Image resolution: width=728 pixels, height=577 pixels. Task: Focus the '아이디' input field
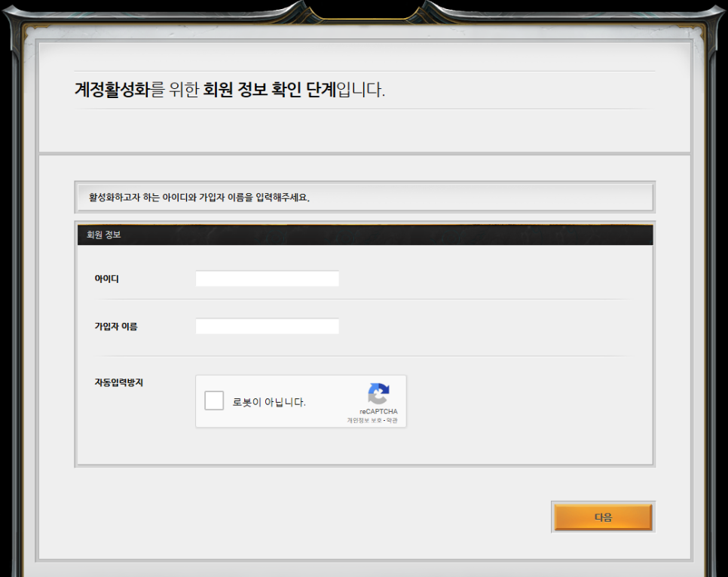(x=267, y=279)
